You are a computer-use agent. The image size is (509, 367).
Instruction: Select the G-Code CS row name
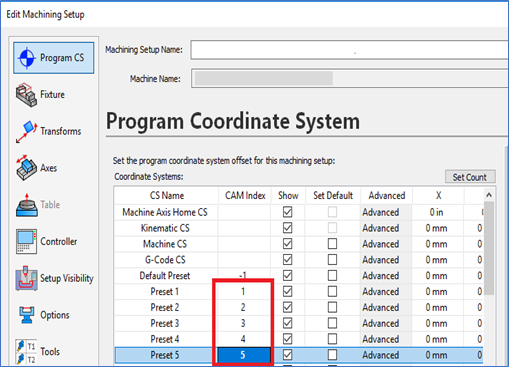coord(165,260)
